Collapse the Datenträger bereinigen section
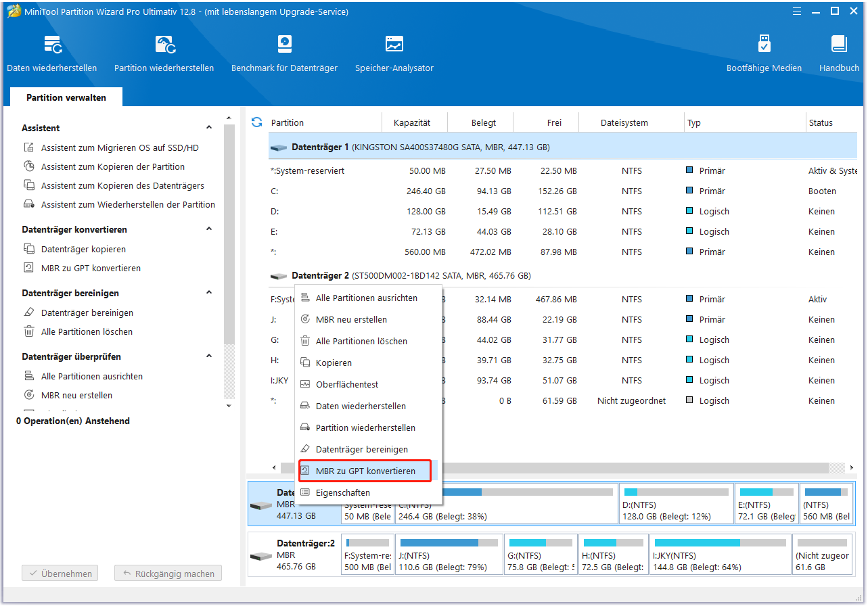 (210, 293)
